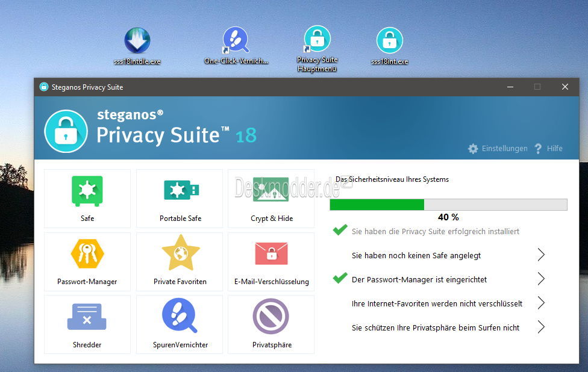Select the One-Click-Vernich... desktop shortcut
588x372 pixels.
[x=236, y=45]
